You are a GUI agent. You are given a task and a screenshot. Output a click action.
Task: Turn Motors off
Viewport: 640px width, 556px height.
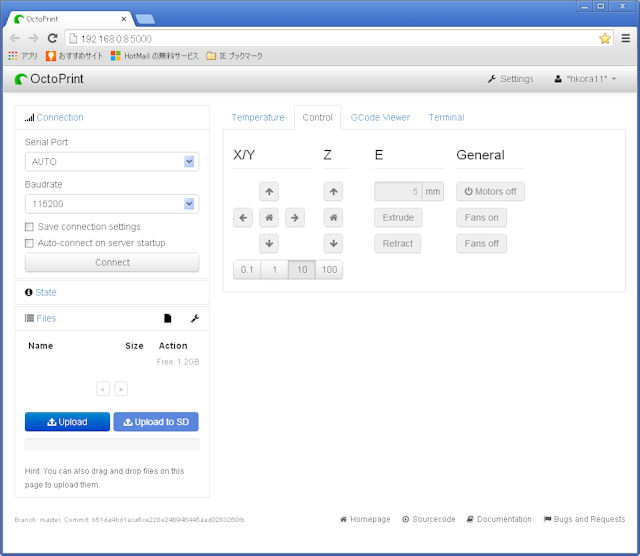490,191
